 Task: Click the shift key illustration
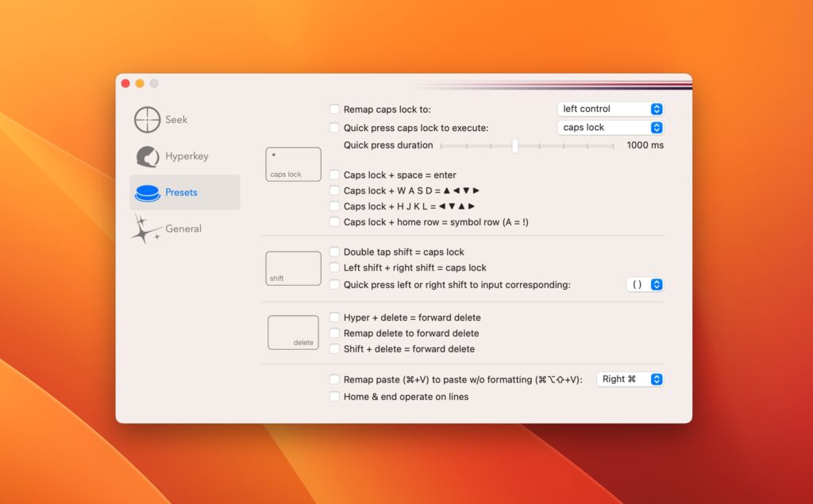(292, 268)
